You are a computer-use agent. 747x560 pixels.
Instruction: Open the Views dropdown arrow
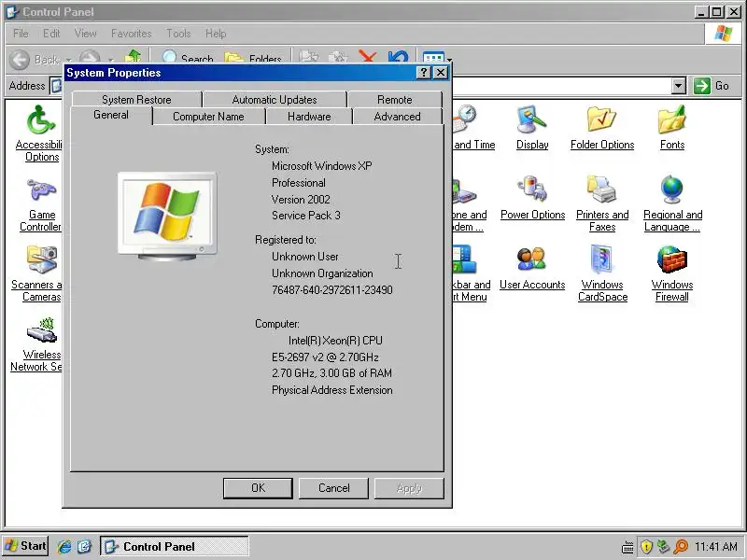449,59
